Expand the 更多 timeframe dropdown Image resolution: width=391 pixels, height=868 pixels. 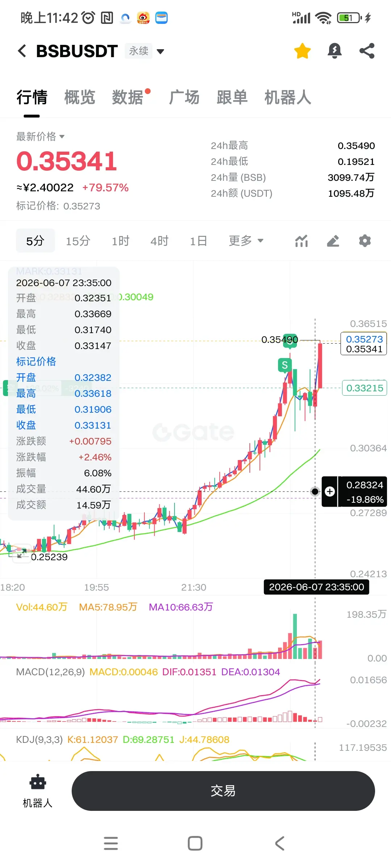(x=246, y=241)
